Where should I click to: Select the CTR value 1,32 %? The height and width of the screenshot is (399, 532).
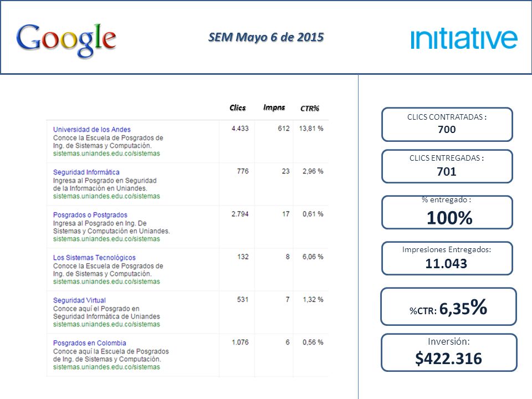click(x=313, y=300)
